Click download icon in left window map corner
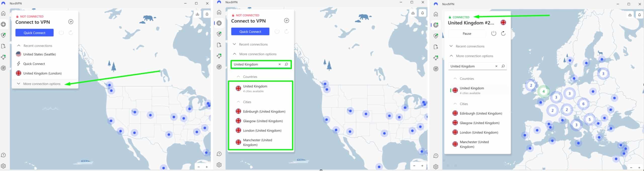Viewport: 644px width, 171px height. [197, 14]
